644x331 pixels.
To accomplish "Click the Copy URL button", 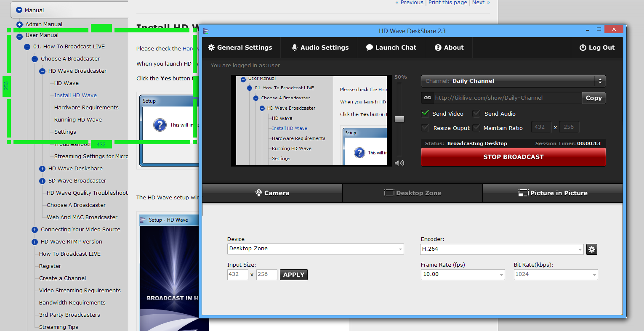I will (593, 98).
